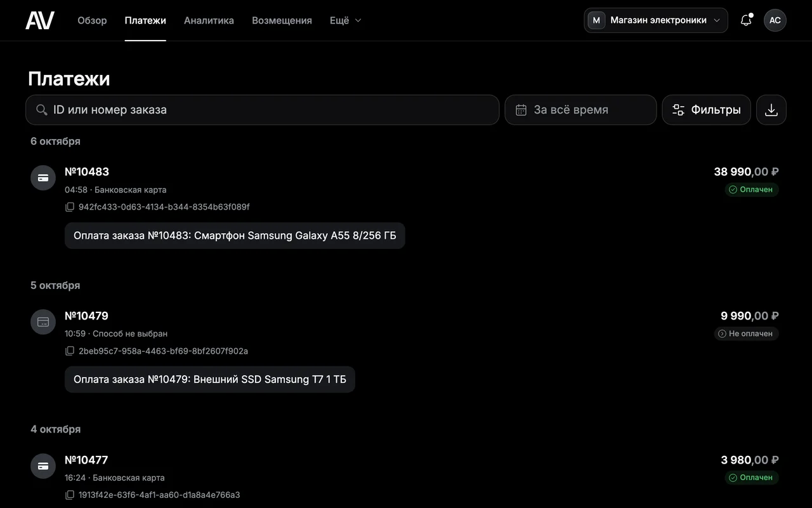The image size is (812, 508).
Task: Open the AC user avatar menu
Action: pyautogui.click(x=775, y=20)
